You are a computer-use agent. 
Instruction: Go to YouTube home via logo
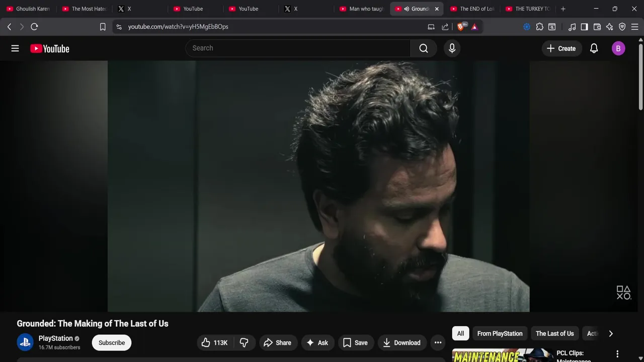(50, 49)
